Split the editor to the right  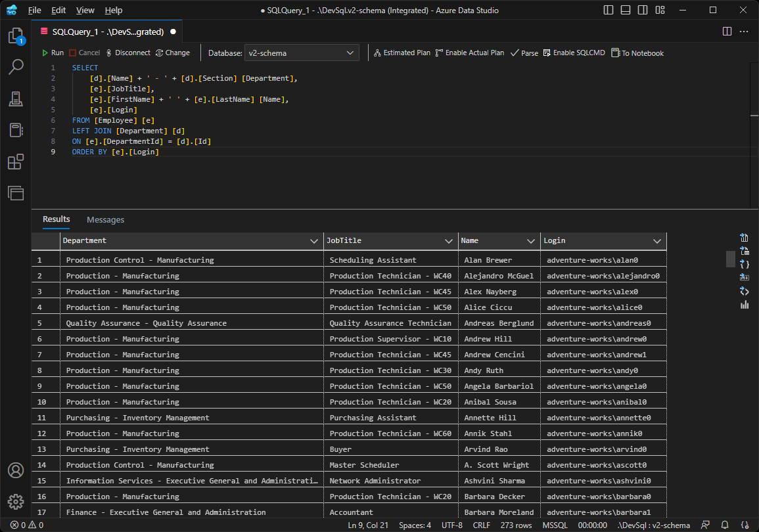(x=727, y=32)
